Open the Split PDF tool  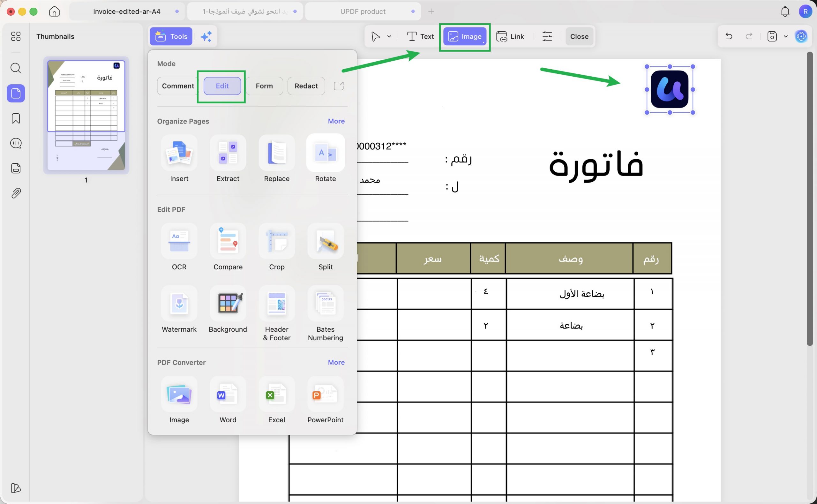click(x=326, y=247)
